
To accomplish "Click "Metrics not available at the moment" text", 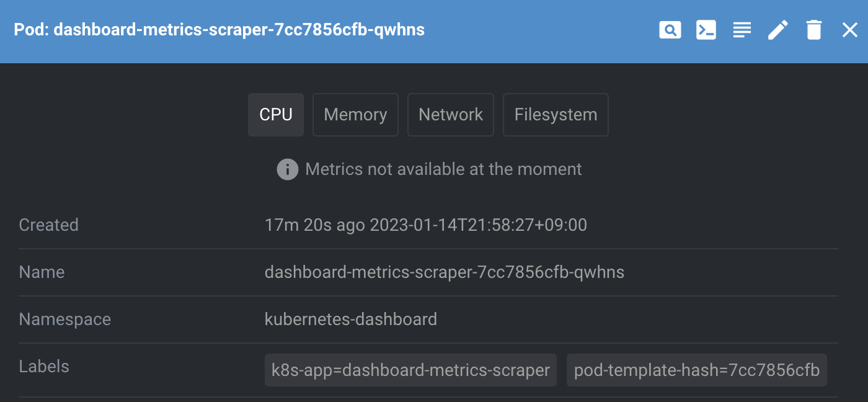I will point(443,169).
